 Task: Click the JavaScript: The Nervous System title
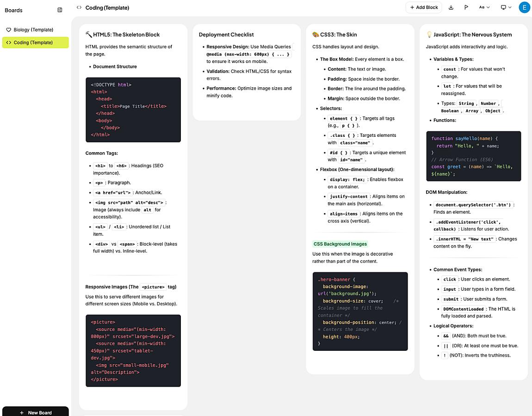[473, 35]
